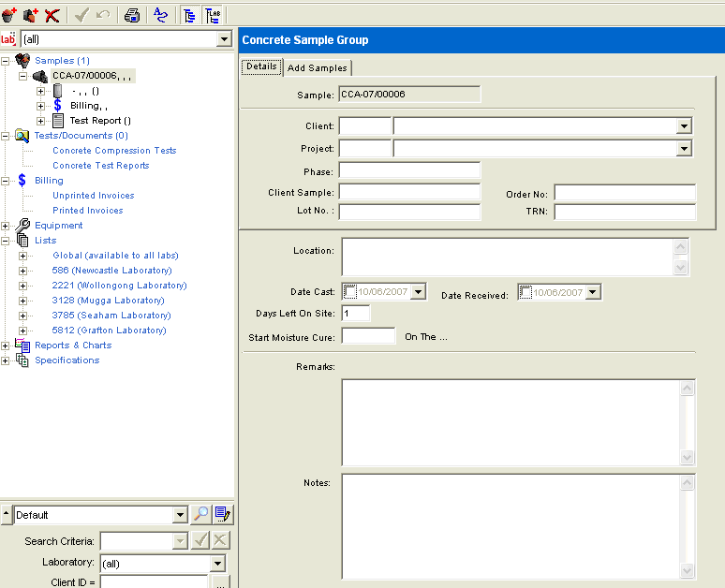Open the Client dropdown list
This screenshot has height=588, width=725.
[684, 126]
